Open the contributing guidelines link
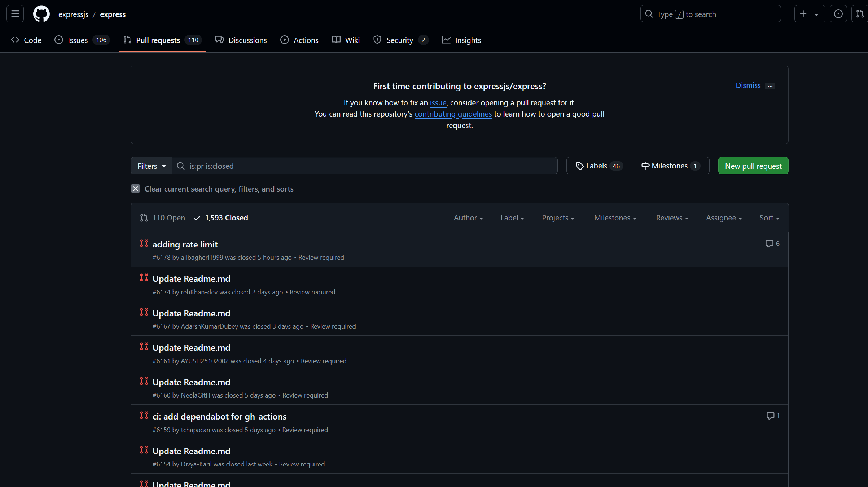 (x=453, y=114)
